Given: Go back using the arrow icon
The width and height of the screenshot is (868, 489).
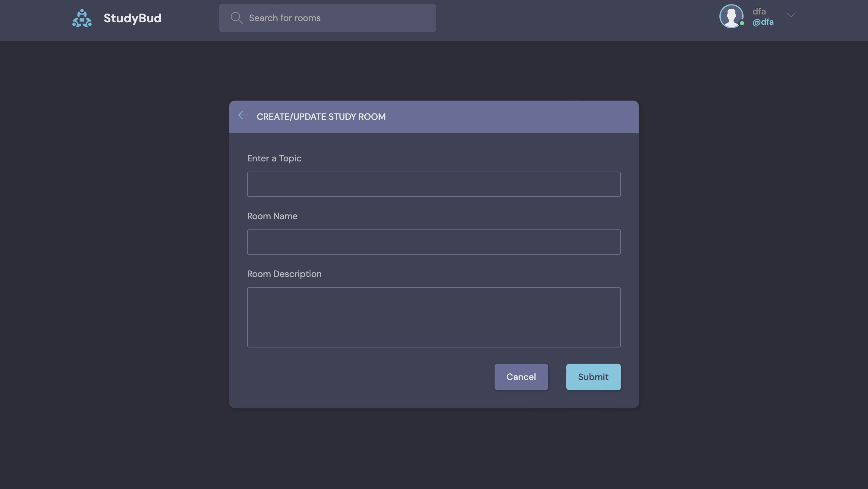Looking at the screenshot, I should tap(243, 115).
